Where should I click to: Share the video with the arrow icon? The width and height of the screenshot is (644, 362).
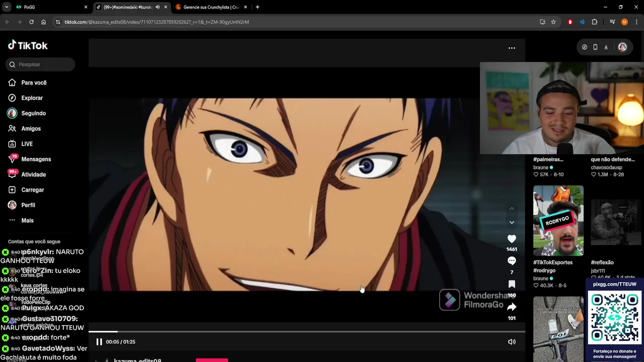(x=512, y=307)
